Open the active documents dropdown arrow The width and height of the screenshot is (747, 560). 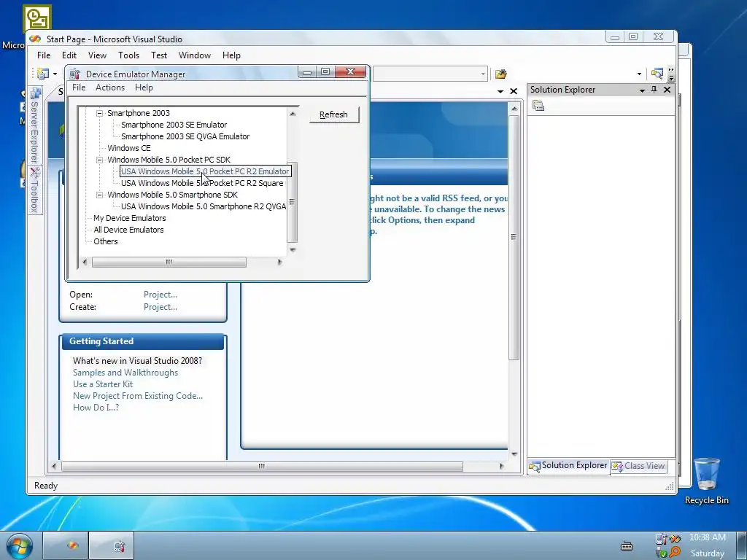point(500,91)
